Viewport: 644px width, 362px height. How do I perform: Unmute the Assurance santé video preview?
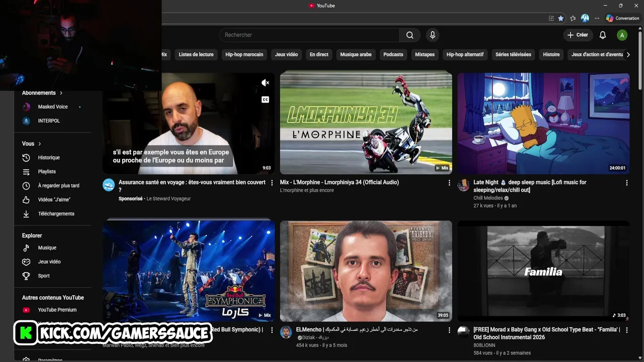[x=265, y=83]
